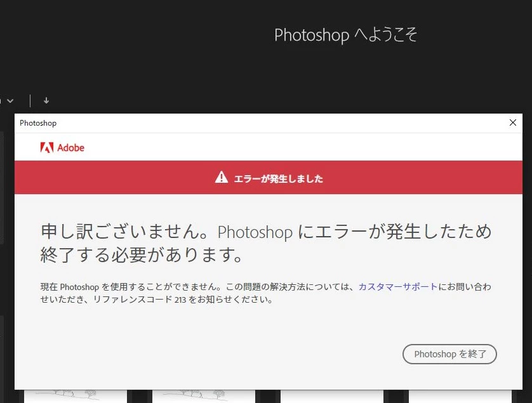
Task: Click the dialog title Photoshop text
Action: [38, 123]
